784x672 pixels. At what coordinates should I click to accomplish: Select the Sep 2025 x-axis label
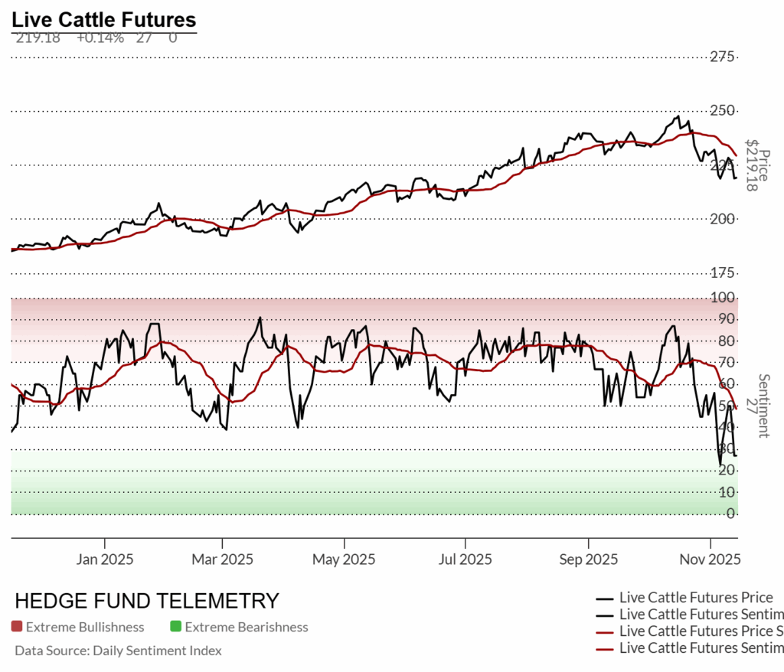tap(587, 559)
